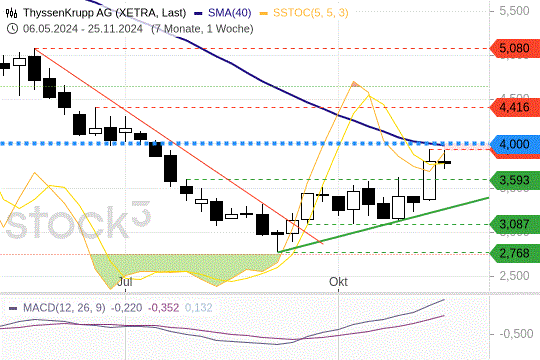This screenshot has width=540, height=360.
Task: Select the green 3,593 support label
Action: click(x=515, y=180)
